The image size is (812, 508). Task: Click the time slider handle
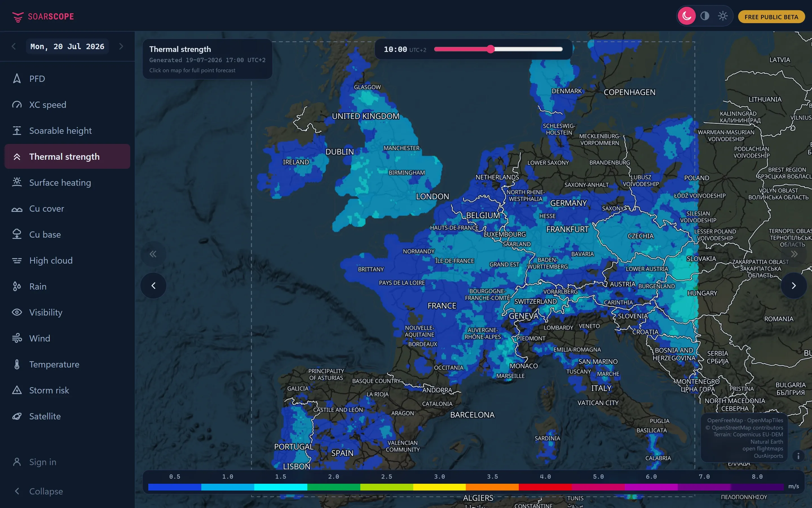pyautogui.click(x=491, y=49)
